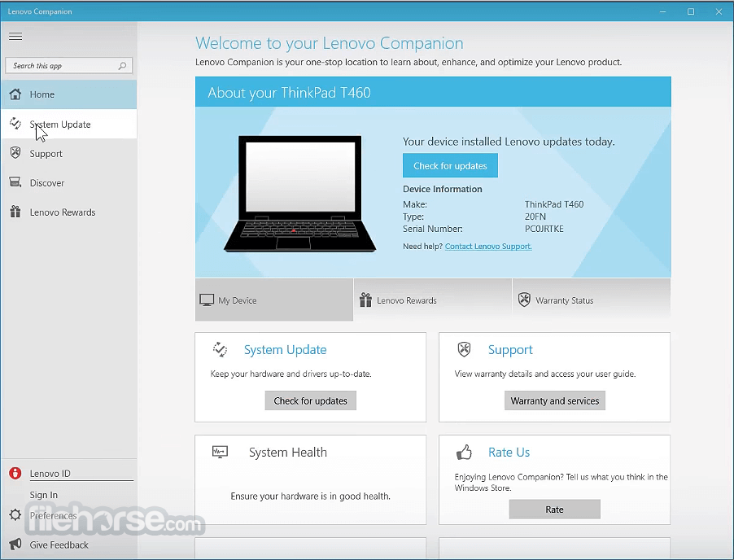Click the Support card shield icon
The width and height of the screenshot is (734, 560).
click(x=465, y=349)
